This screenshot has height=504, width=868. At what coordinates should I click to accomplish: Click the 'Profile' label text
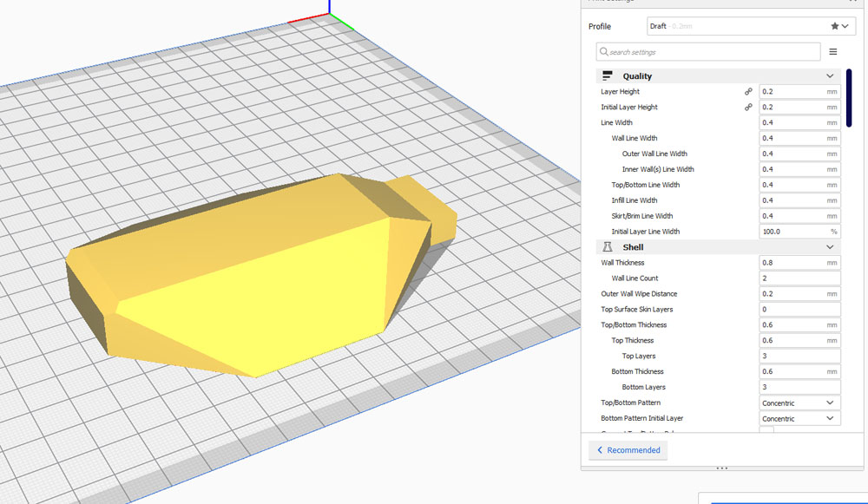[600, 26]
